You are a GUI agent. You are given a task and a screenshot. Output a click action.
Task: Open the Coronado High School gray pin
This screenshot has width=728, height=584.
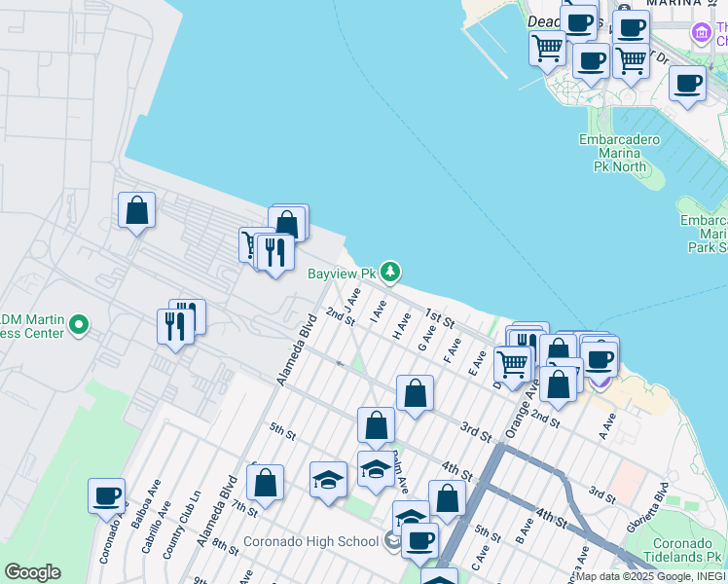coord(391,541)
